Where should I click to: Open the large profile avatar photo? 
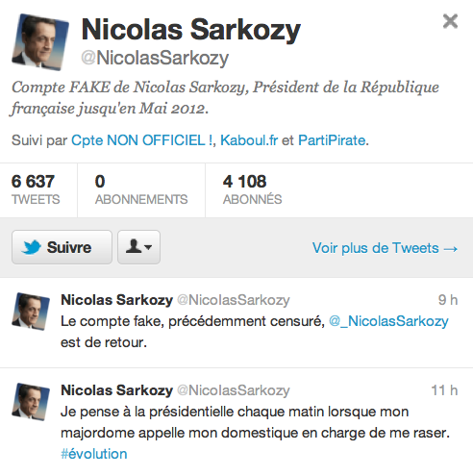click(x=40, y=41)
